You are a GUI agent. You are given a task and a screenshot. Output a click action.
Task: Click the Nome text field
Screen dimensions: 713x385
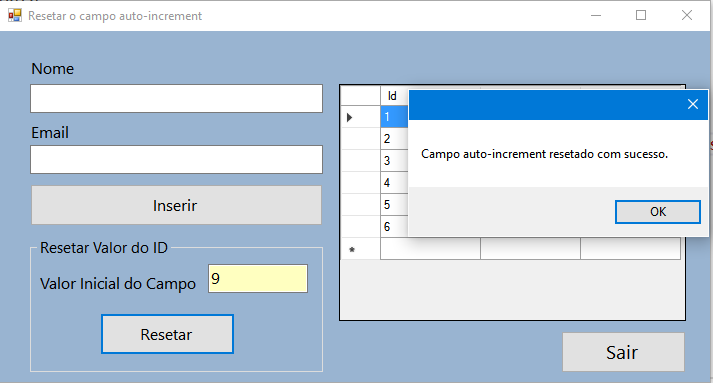tap(176, 98)
